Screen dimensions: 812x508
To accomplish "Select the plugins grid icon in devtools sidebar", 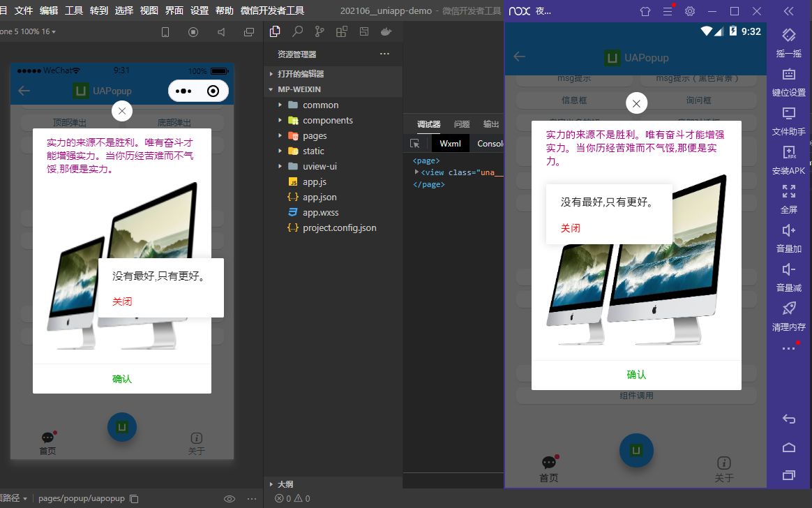I will 341,31.
